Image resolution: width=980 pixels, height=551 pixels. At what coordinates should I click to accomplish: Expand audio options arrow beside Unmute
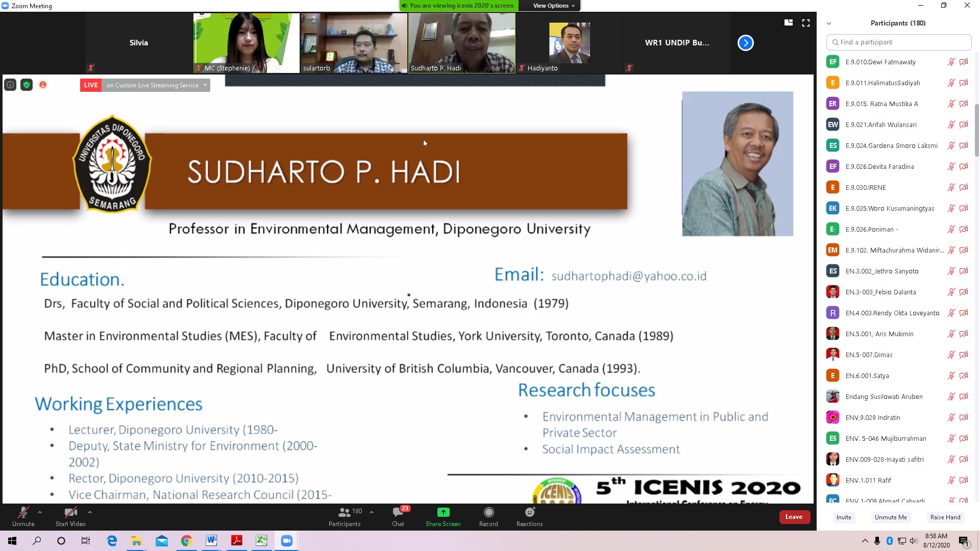[40, 512]
